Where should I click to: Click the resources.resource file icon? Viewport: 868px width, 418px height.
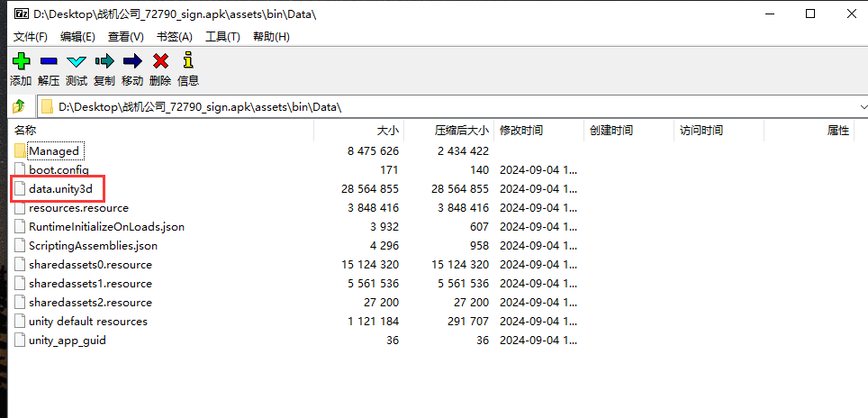point(20,208)
